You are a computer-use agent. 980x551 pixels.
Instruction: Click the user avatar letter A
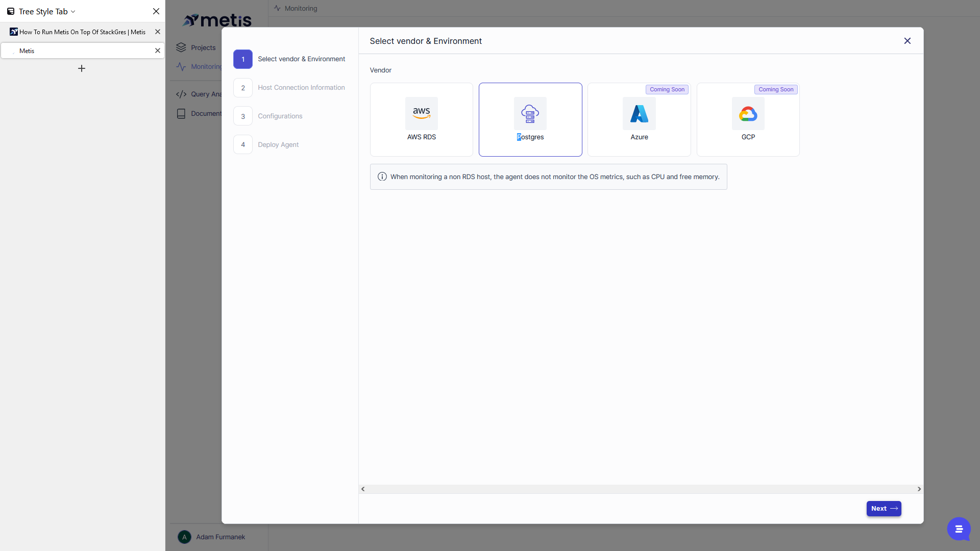184,537
